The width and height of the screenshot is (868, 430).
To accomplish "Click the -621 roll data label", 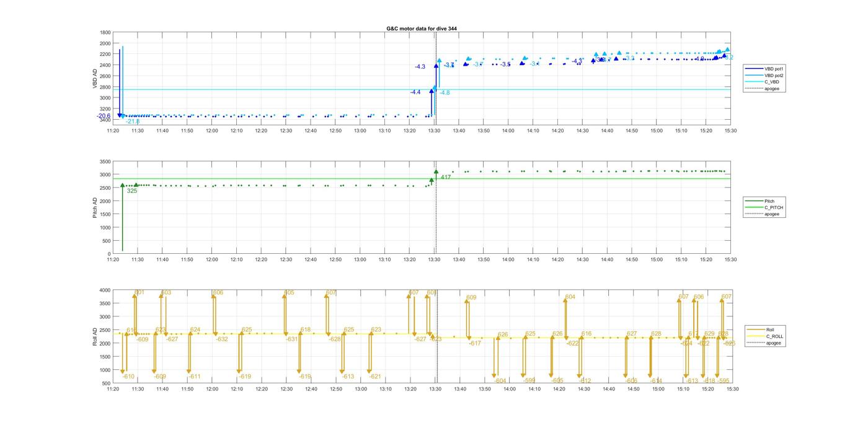I will coord(375,377).
